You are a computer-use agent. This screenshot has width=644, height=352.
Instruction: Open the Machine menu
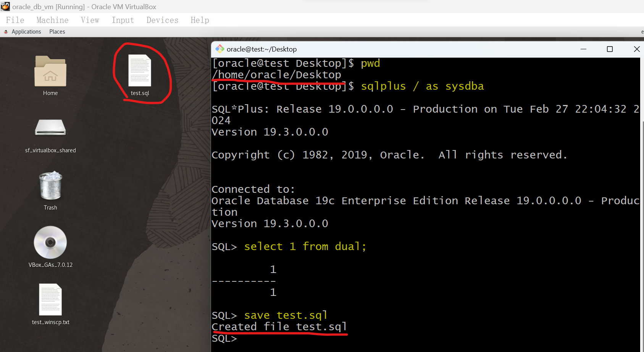[52, 20]
